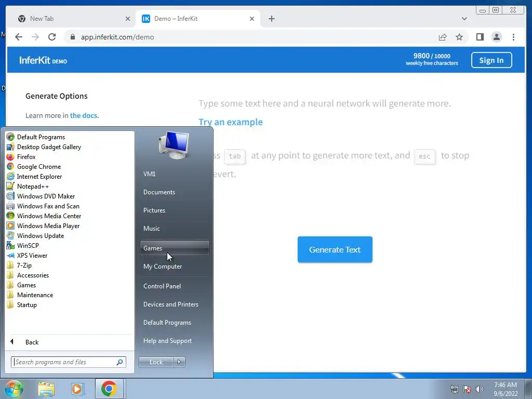
Task: Click the address bar URL
Action: pyautogui.click(x=117, y=37)
